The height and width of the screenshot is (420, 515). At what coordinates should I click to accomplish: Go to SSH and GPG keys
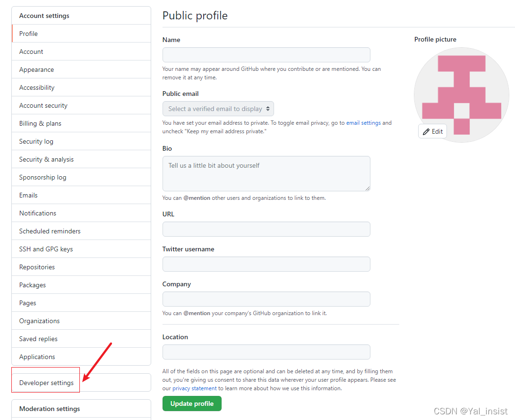[x=81, y=249]
